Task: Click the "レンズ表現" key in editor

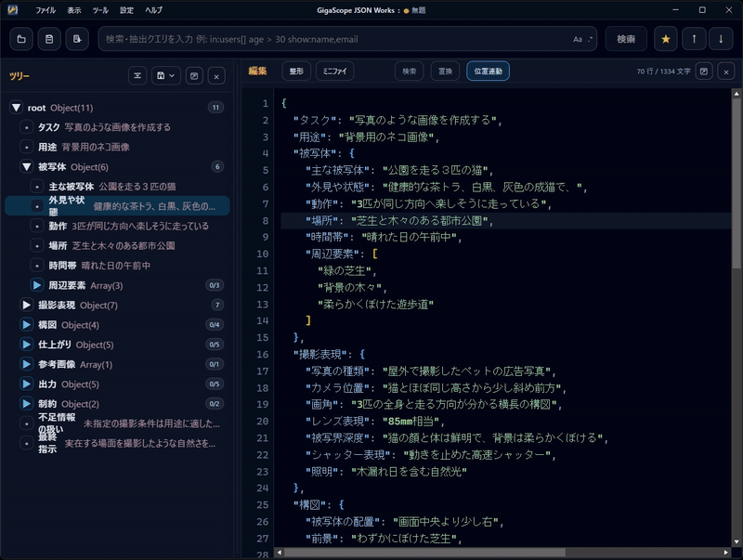Action: [x=338, y=422]
